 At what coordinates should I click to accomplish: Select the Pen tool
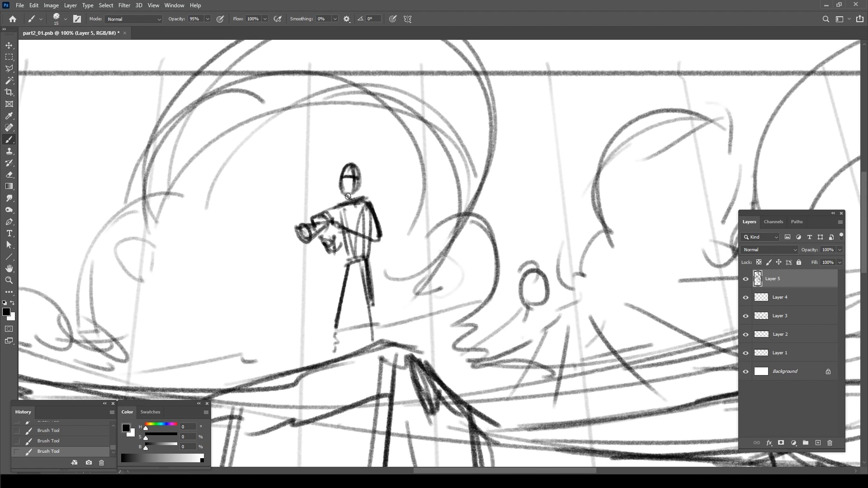coord(9,222)
